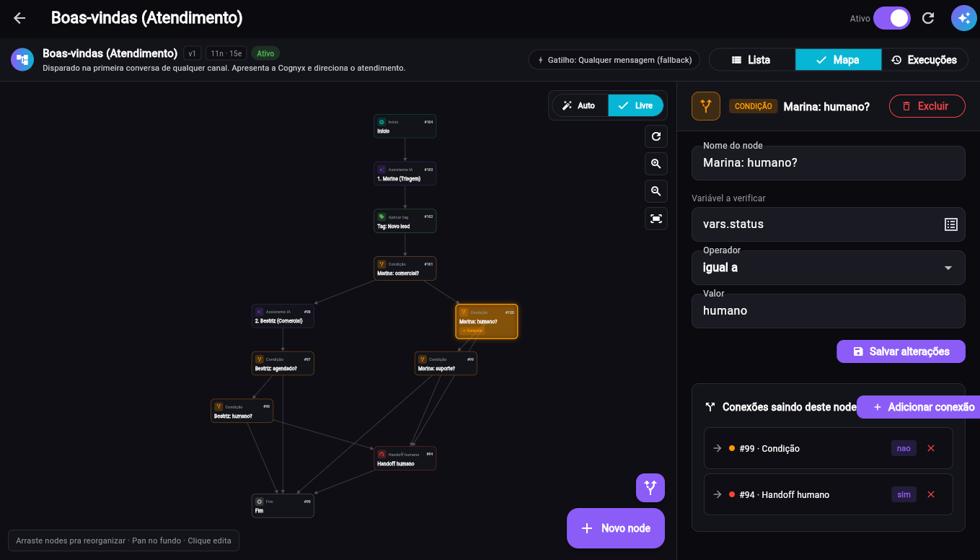Click the Conectar chip on Marina: humano? node
Image resolution: width=980 pixels, height=560 pixels.
click(x=472, y=331)
